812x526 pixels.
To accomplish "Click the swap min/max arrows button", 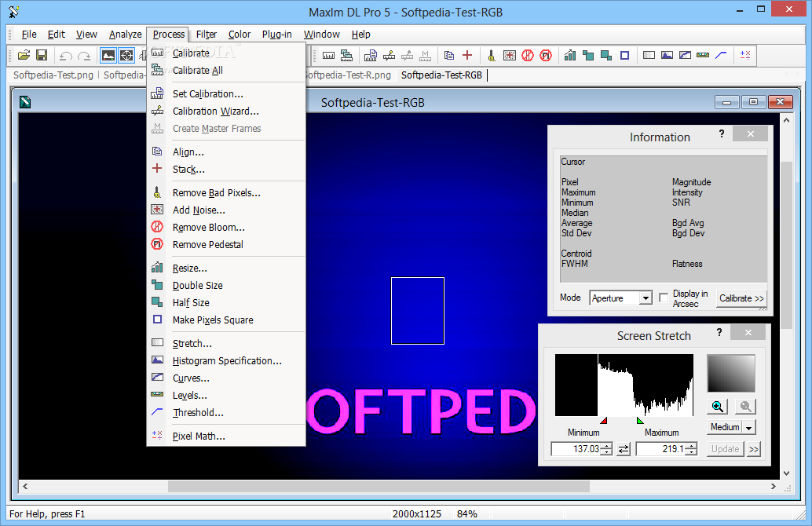I will point(624,449).
